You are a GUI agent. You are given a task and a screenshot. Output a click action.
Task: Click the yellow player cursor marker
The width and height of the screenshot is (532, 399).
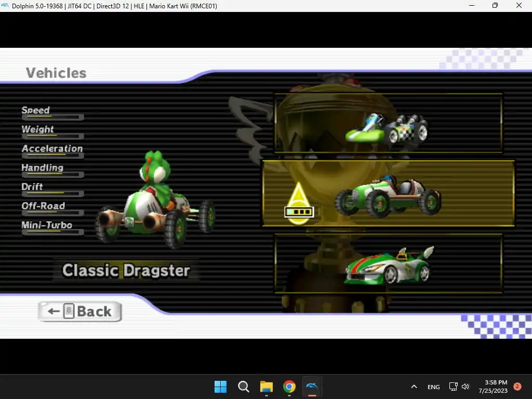click(x=299, y=204)
